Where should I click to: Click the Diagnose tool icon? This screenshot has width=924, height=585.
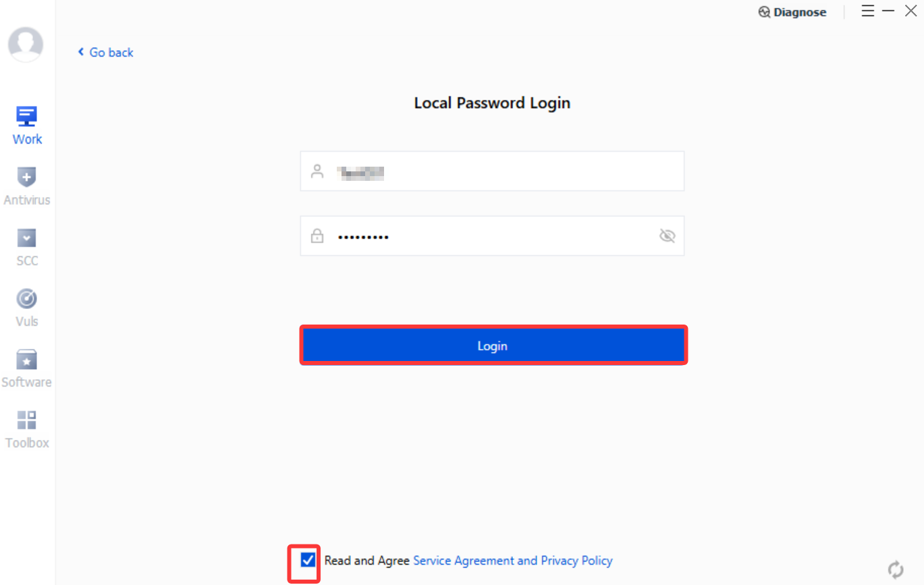(764, 12)
